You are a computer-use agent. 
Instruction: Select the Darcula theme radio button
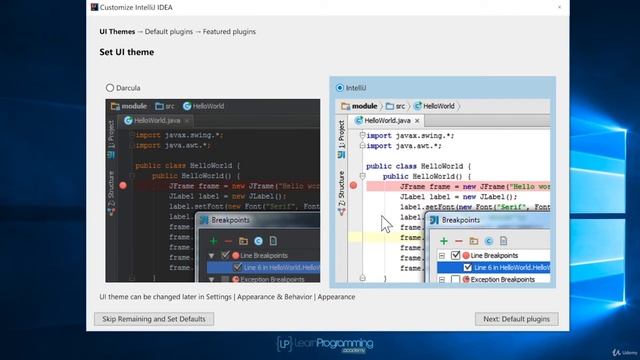(110, 88)
